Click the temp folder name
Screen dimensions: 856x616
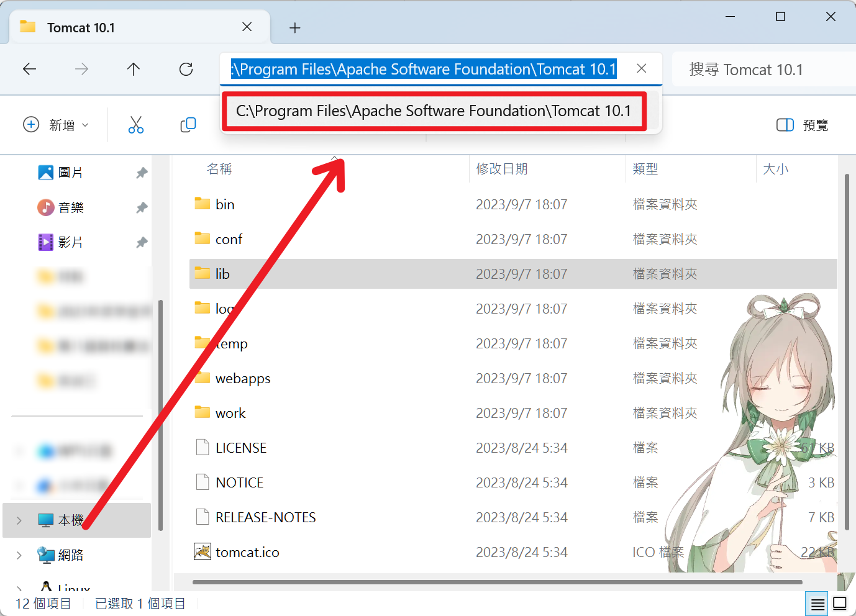231,343
